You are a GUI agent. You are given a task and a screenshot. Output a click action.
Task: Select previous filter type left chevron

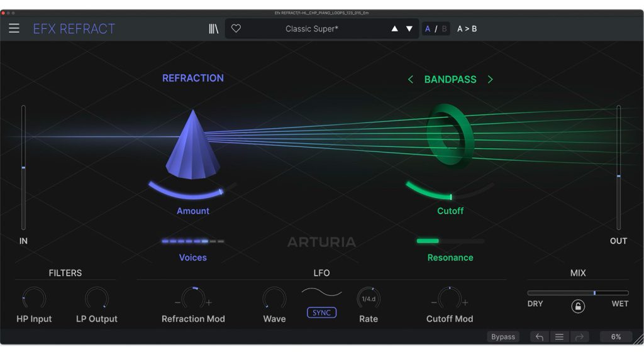tap(410, 79)
